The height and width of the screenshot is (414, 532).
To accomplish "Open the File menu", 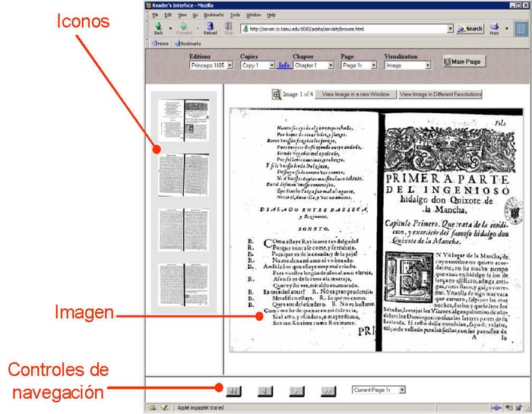I will (x=155, y=15).
